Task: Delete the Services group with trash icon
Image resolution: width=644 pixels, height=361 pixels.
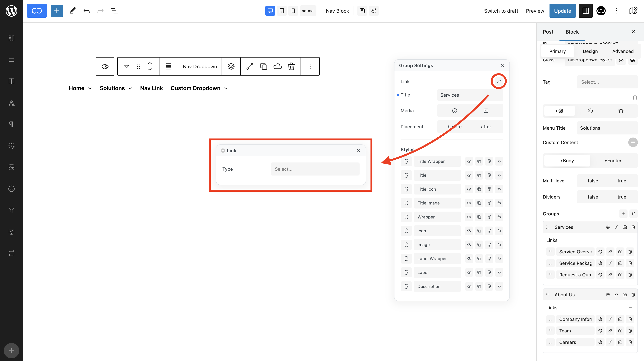Action: (x=633, y=227)
